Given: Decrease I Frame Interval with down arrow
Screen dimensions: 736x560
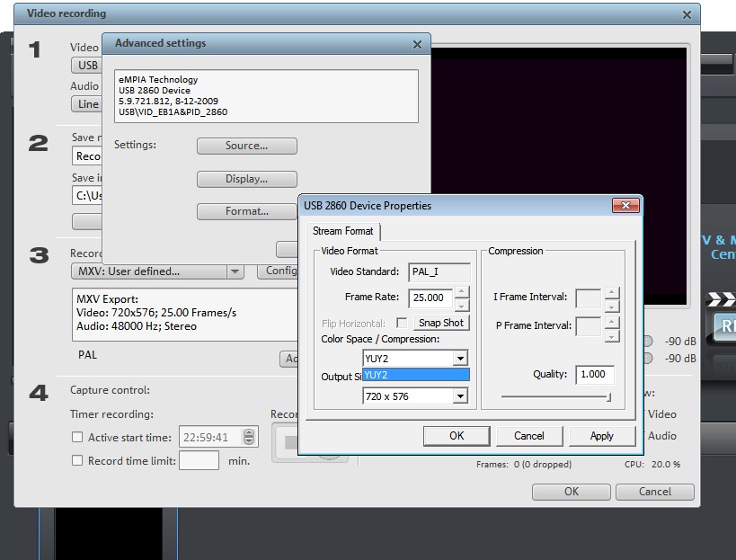Looking at the screenshot, I should pos(612,307).
